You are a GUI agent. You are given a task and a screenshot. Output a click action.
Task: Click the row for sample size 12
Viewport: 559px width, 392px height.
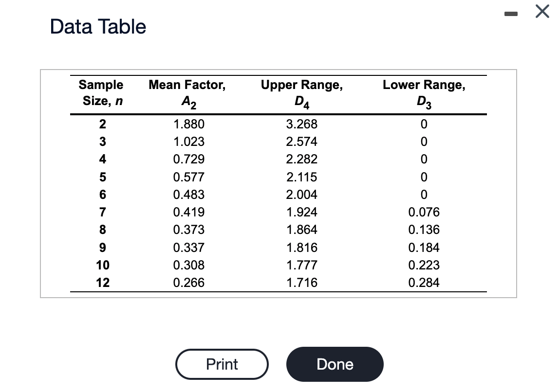pyautogui.click(x=102, y=283)
